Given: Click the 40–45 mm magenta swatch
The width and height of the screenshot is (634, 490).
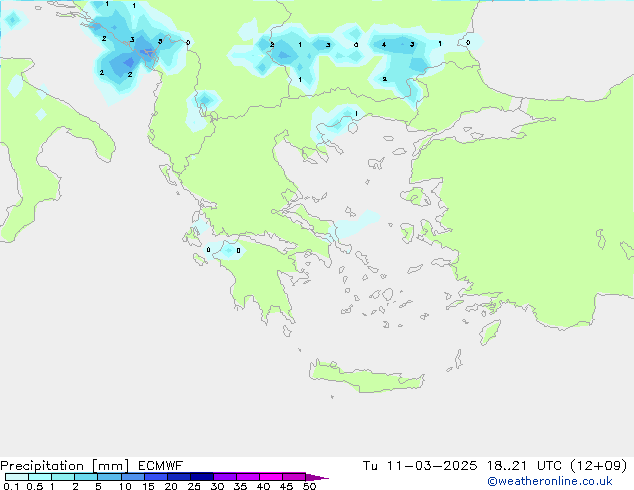Looking at the screenshot, I should (271, 477).
